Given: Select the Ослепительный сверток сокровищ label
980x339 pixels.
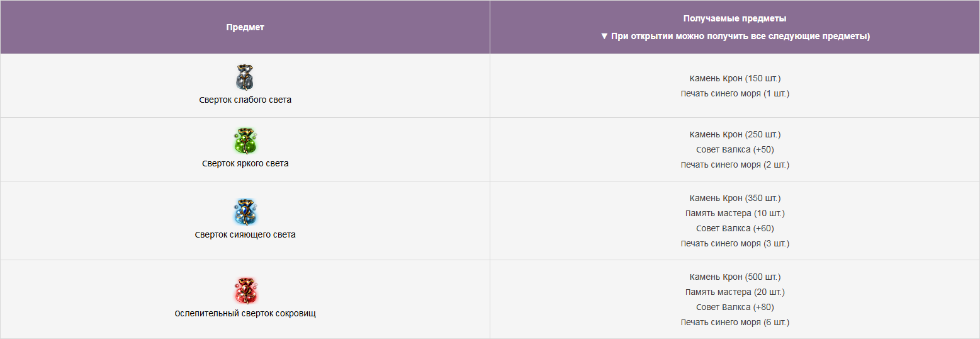Looking at the screenshot, I should click(x=245, y=313).
